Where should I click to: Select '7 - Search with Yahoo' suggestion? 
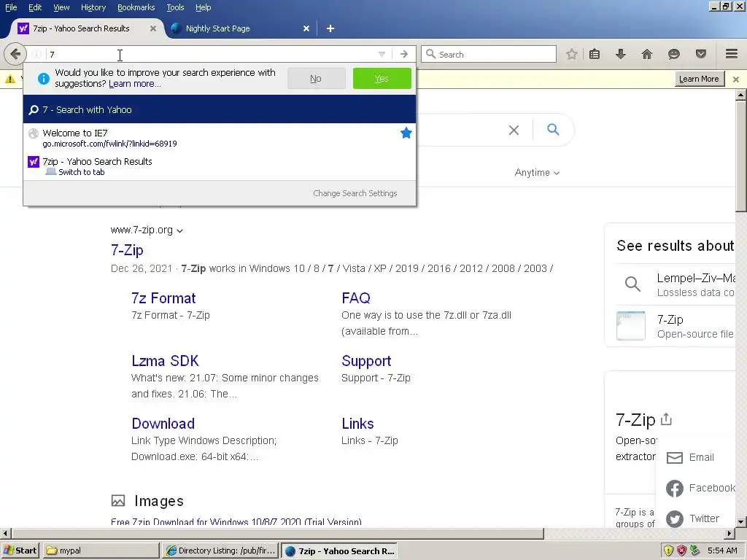219,109
